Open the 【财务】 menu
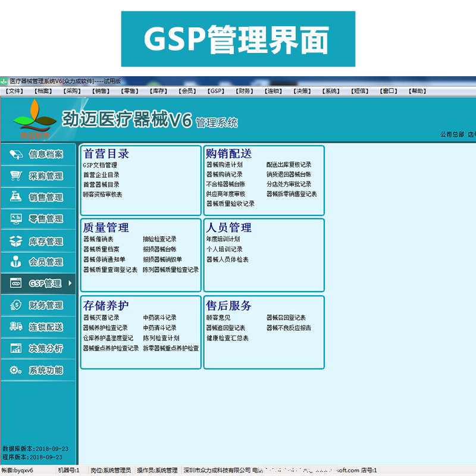 (245, 91)
